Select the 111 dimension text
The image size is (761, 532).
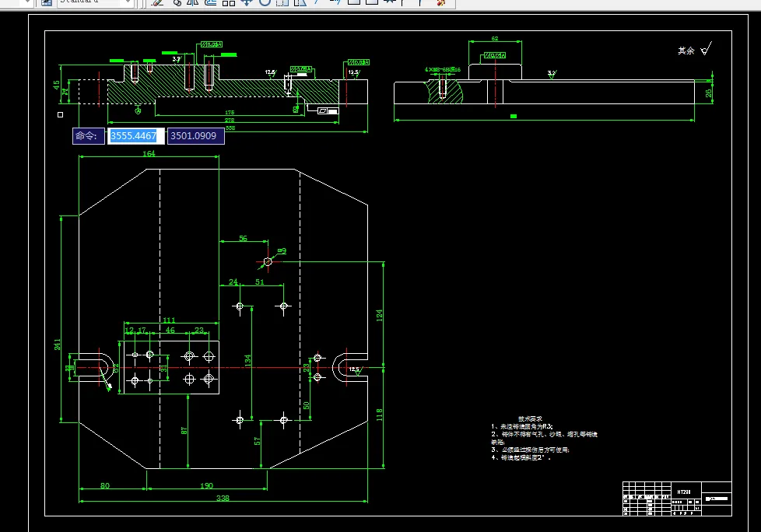point(169,320)
